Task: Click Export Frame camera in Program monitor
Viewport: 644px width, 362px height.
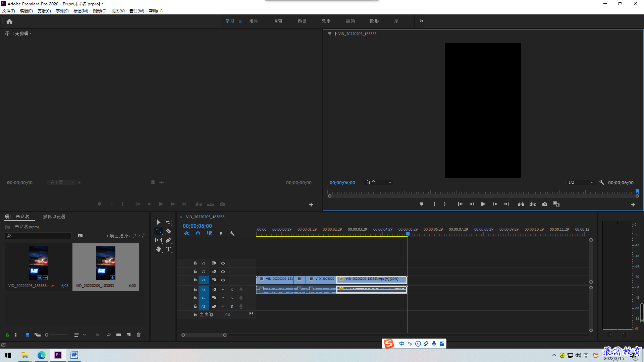Action: 545,204
